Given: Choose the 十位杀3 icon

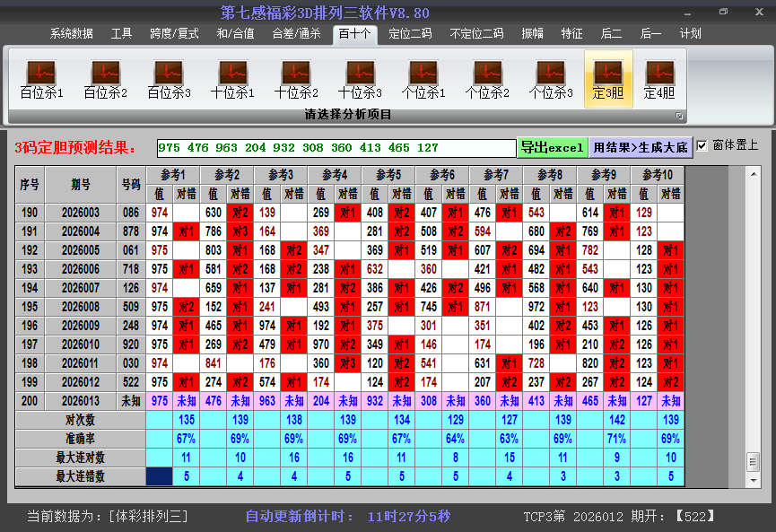Looking at the screenshot, I should (x=360, y=79).
